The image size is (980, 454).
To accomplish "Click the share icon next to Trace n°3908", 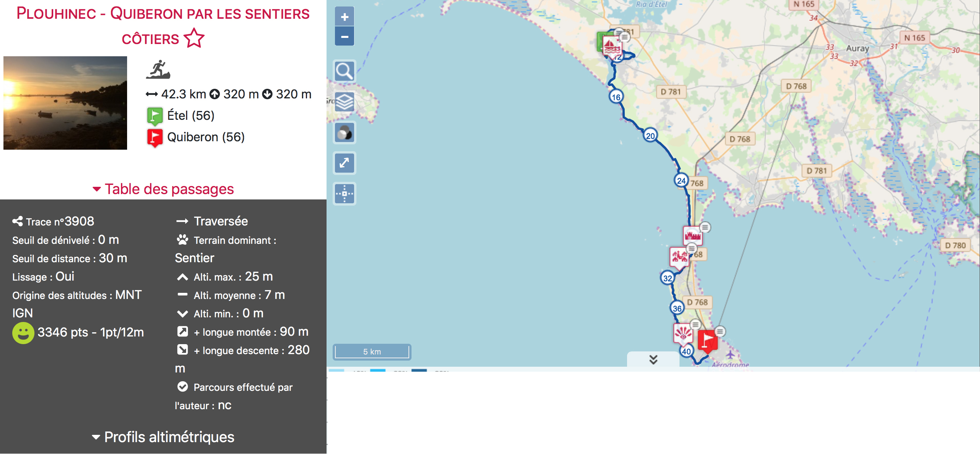I will 17,221.
